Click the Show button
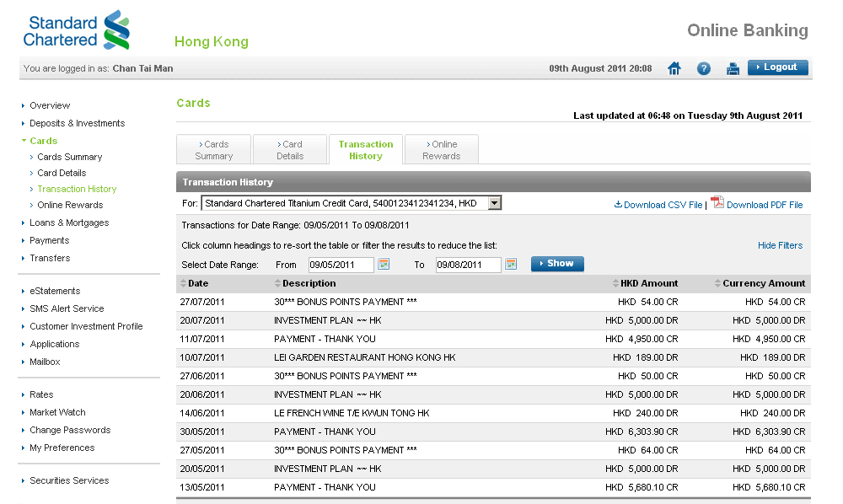The width and height of the screenshot is (843, 504). click(557, 264)
